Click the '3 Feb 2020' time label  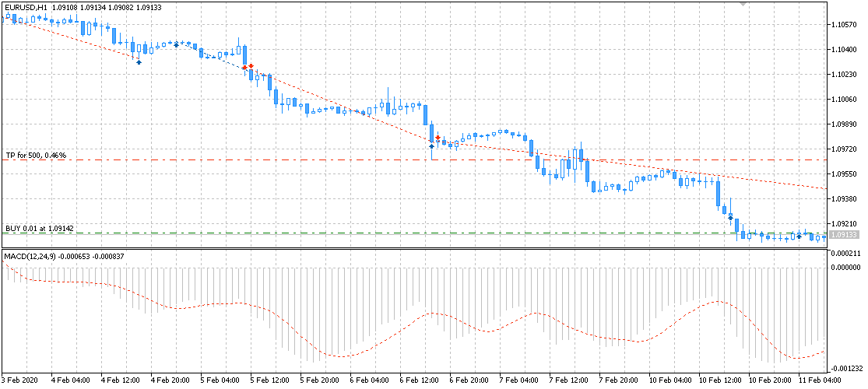(x=18, y=380)
